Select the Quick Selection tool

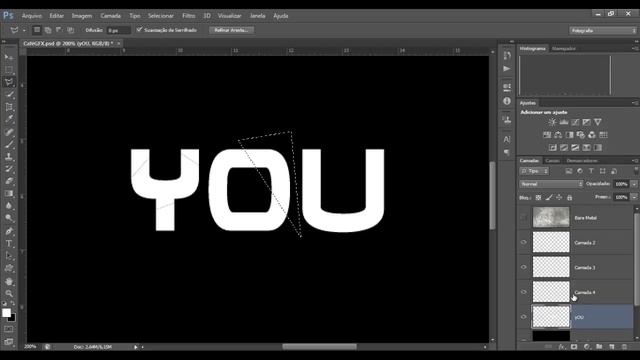click(x=9, y=94)
